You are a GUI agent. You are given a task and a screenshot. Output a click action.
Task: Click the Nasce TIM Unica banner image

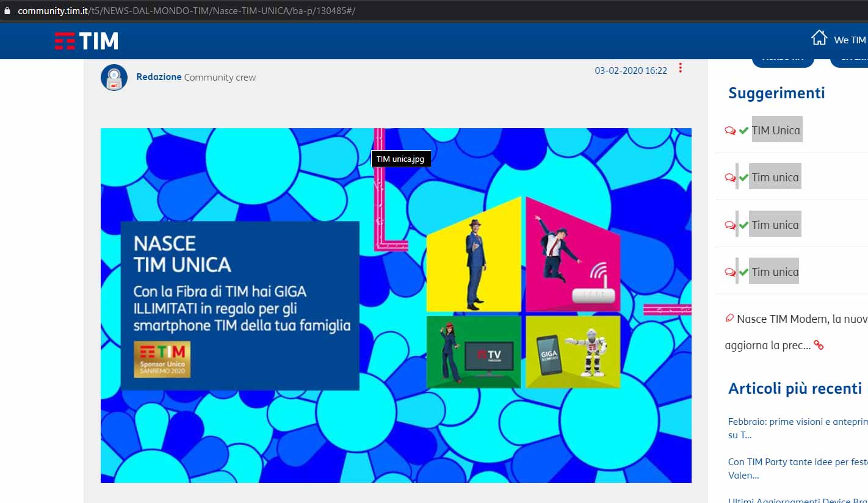(x=396, y=305)
